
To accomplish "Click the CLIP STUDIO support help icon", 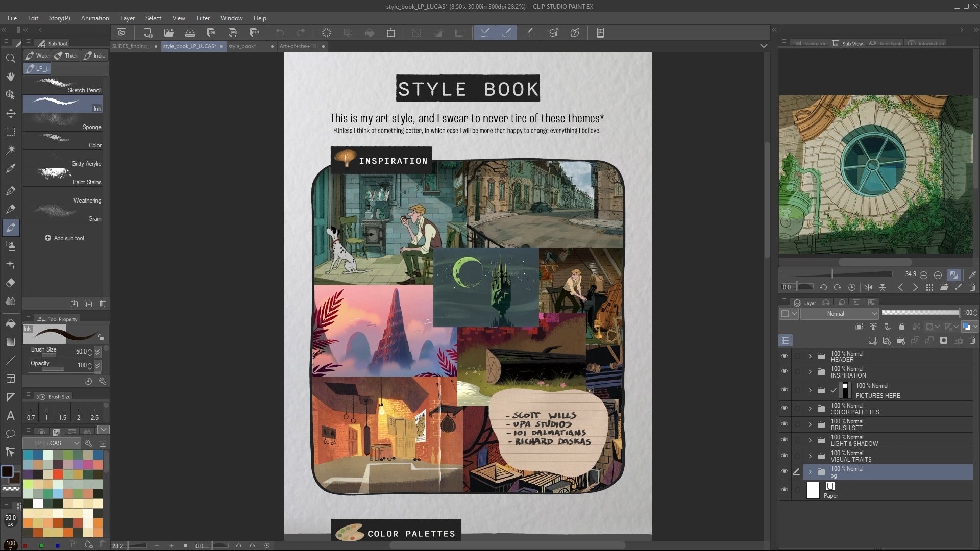I will (x=575, y=33).
